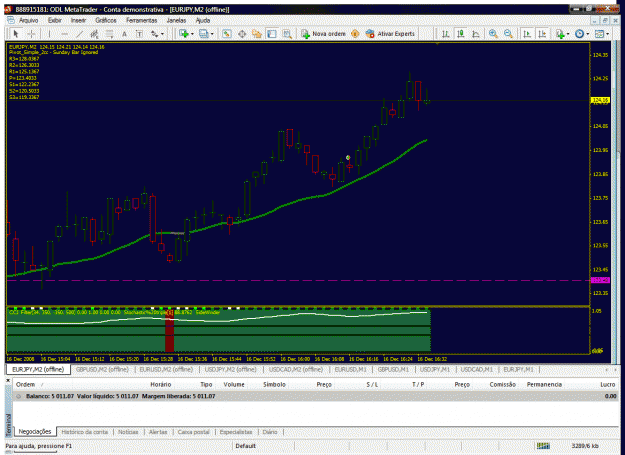The width and height of the screenshot is (625, 455).
Task: Close the Terminal panel with its X
Action: point(8,381)
